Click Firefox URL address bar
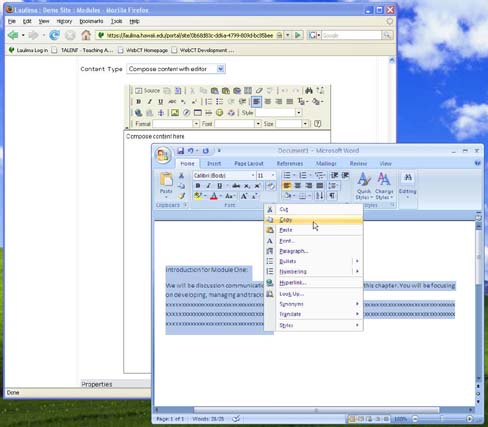The width and height of the screenshot is (488, 427). tap(190, 35)
